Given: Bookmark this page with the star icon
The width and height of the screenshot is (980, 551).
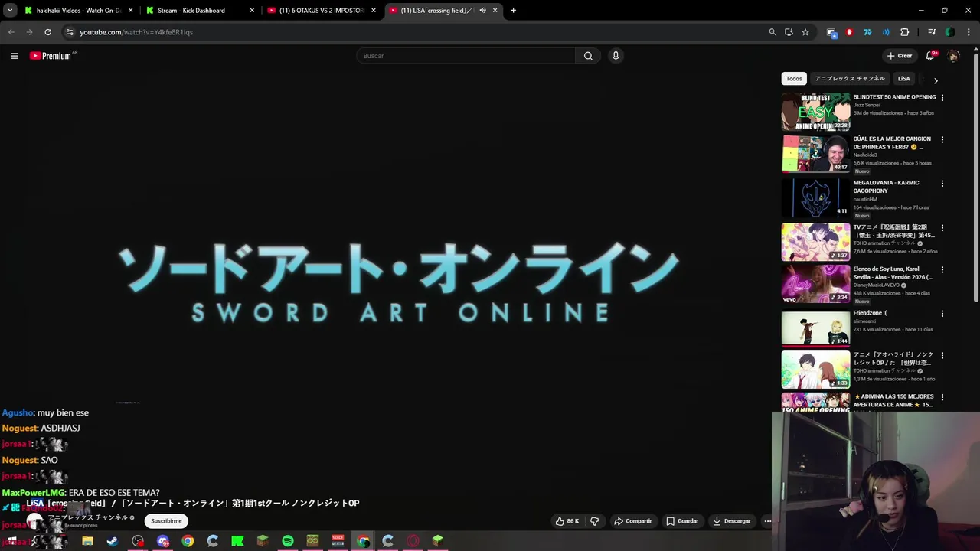Looking at the screenshot, I should click(805, 32).
